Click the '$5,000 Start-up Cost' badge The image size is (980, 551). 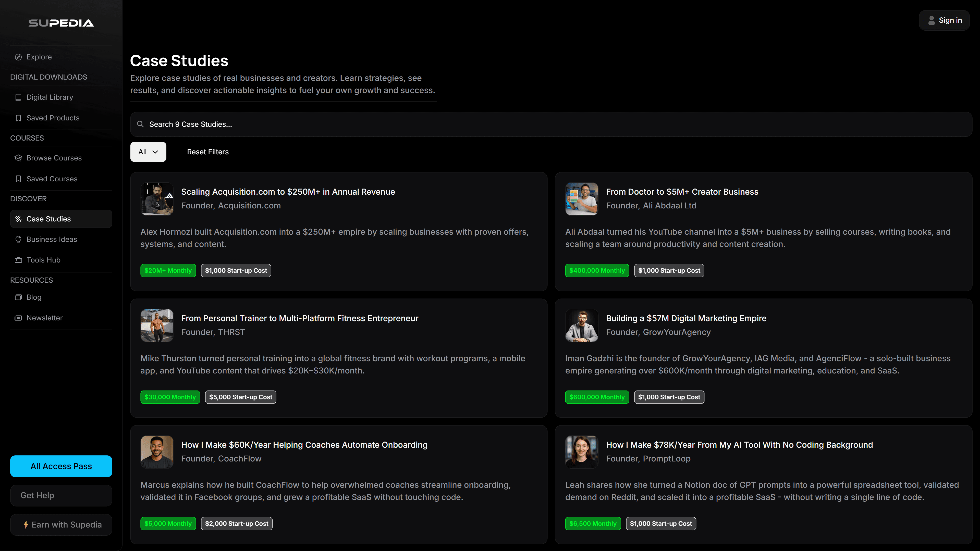tap(241, 397)
